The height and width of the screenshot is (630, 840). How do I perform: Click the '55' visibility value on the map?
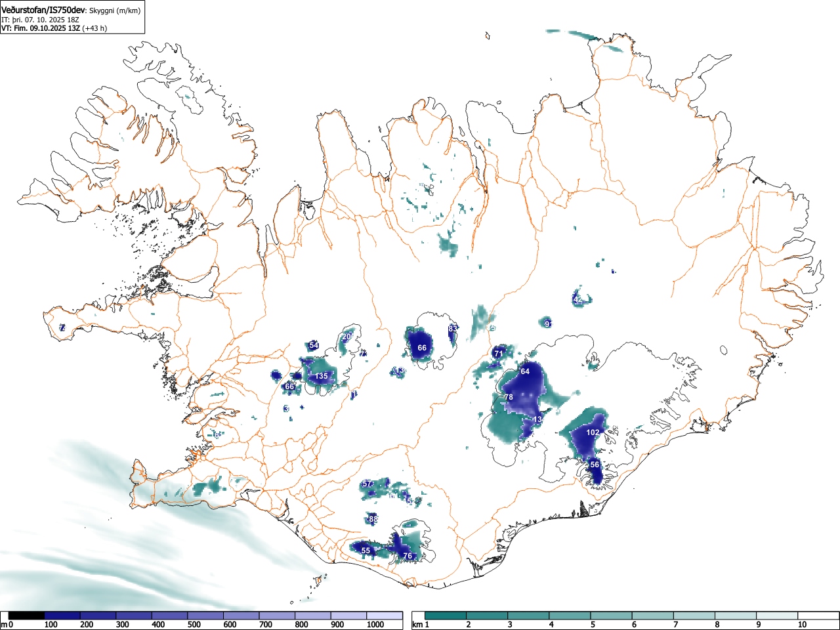click(x=366, y=551)
